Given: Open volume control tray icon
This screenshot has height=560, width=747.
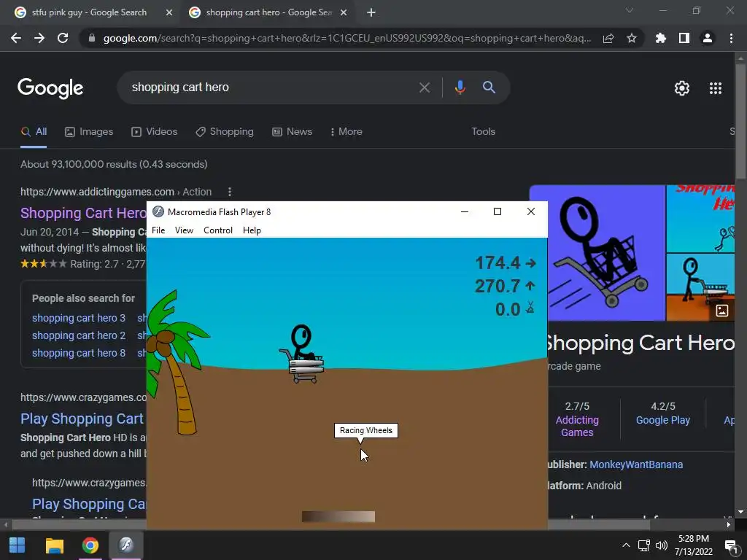Looking at the screenshot, I should click(661, 545).
